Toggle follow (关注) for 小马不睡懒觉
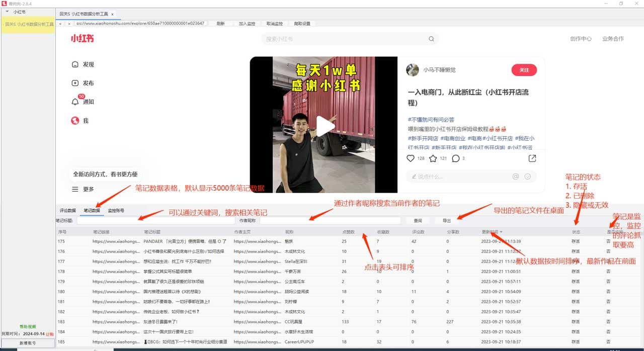644x351 pixels. pos(524,70)
